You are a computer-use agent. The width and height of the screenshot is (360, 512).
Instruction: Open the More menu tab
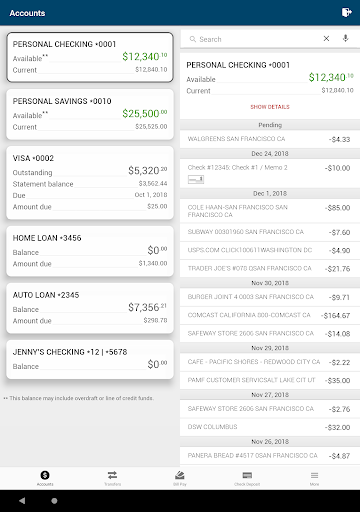[x=314, y=478]
